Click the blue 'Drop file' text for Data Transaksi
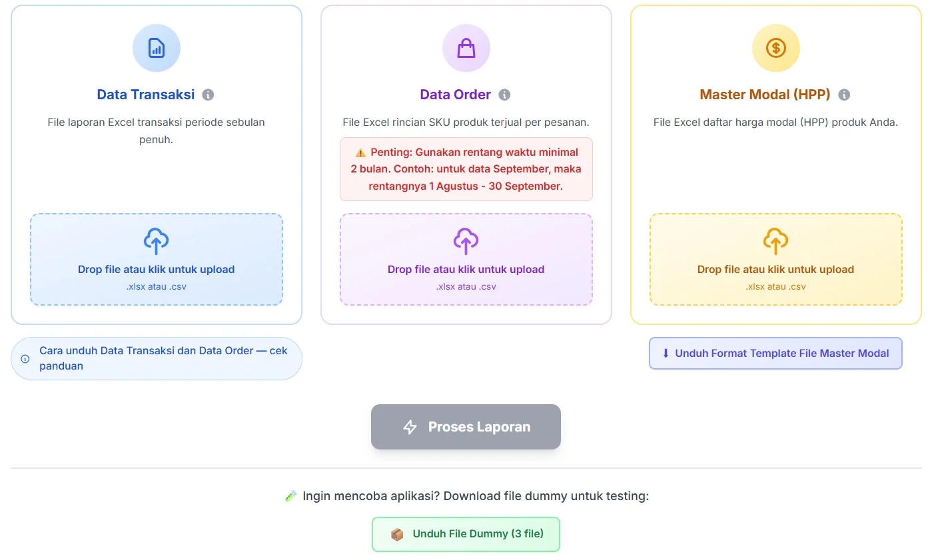The image size is (932, 560). click(157, 270)
